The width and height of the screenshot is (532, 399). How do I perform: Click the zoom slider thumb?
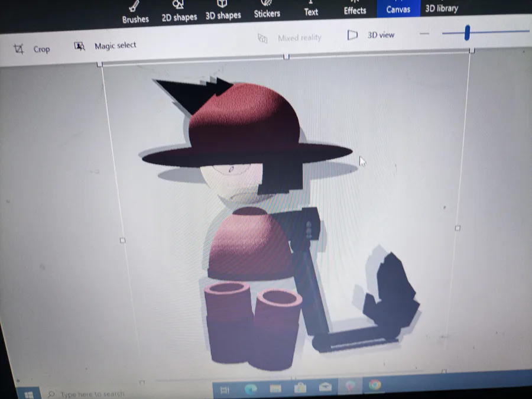(x=467, y=33)
